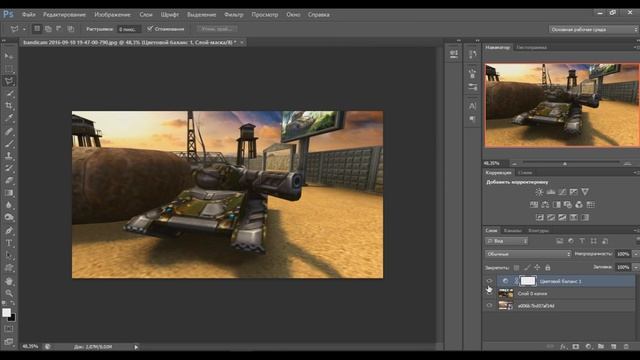Open tool preset picker arrow
The image size is (640, 360).
(24, 29)
